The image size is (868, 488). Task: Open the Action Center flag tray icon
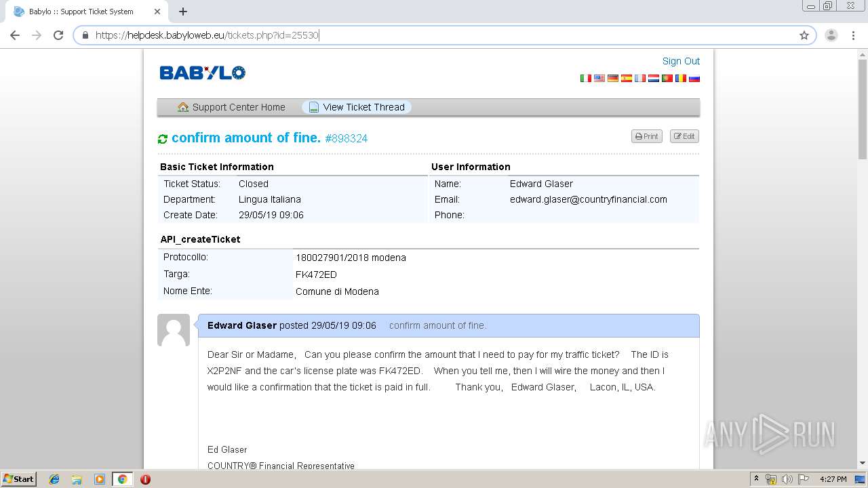pos(804,479)
